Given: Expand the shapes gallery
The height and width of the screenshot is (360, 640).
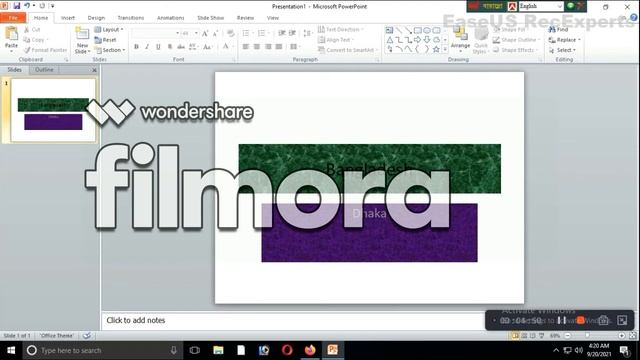Looking at the screenshot, I should [445, 49].
